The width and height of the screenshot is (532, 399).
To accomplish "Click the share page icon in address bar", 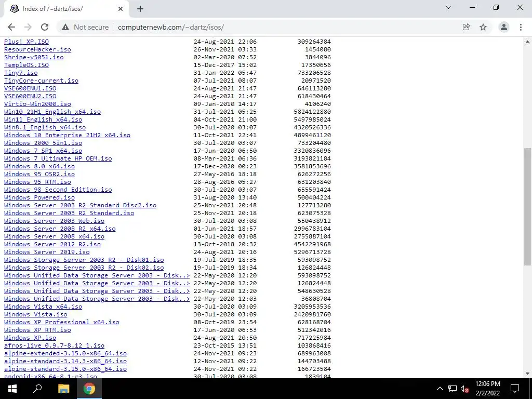I will (x=466, y=27).
